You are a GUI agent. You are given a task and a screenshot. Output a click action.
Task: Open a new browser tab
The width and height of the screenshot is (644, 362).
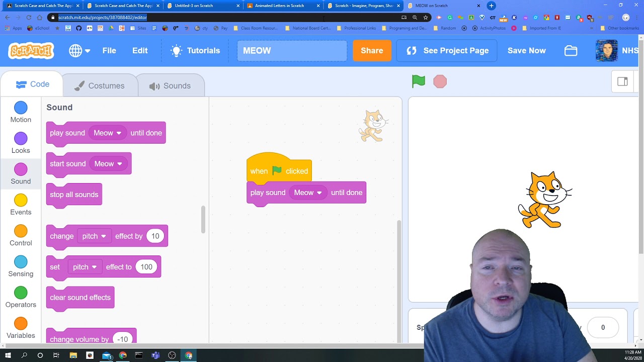491,6
